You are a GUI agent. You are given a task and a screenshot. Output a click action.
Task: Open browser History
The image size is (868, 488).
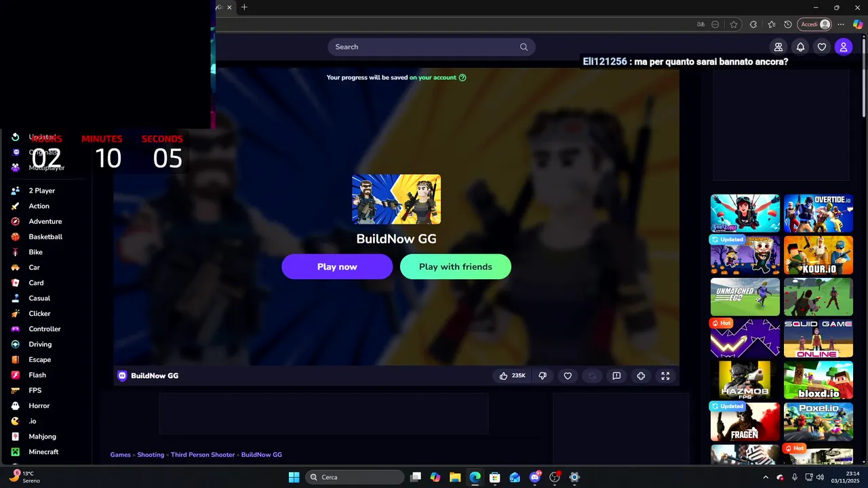pyautogui.click(x=788, y=24)
